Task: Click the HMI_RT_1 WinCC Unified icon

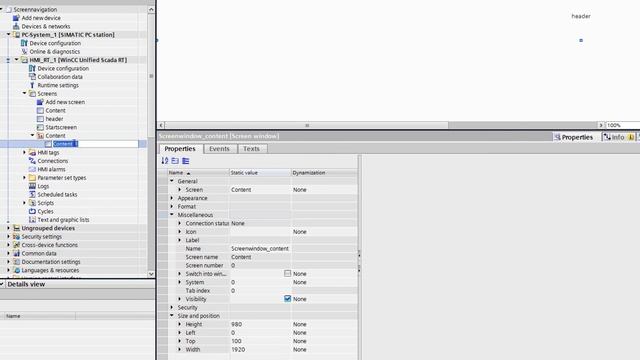Action: (x=24, y=60)
